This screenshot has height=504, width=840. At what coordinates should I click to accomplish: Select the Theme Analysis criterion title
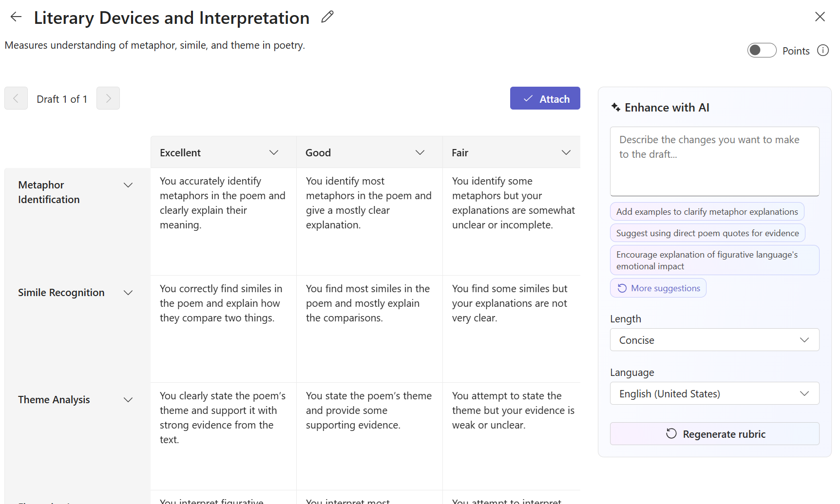coord(54,400)
